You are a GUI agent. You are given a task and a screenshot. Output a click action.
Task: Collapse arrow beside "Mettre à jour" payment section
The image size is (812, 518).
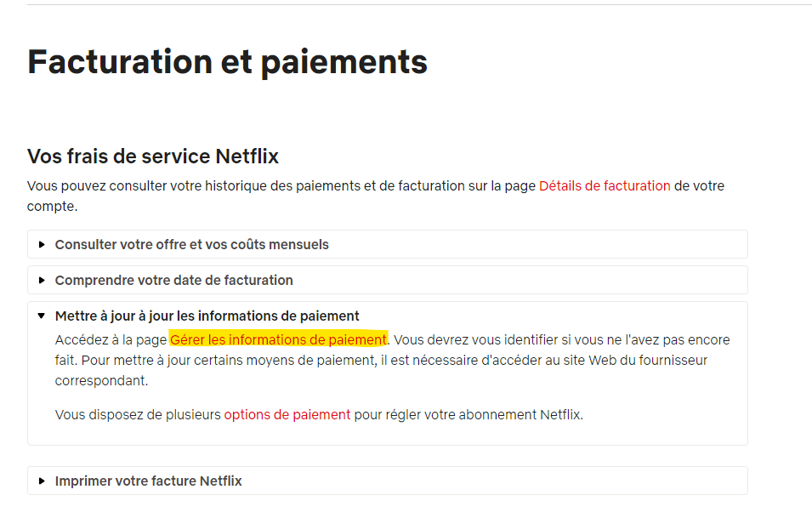(x=42, y=316)
